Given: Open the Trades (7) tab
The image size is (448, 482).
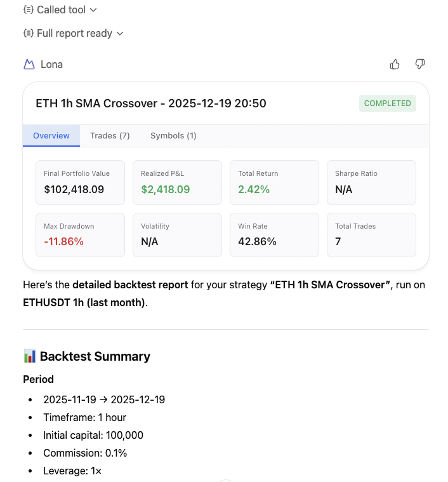Looking at the screenshot, I should click(x=110, y=136).
